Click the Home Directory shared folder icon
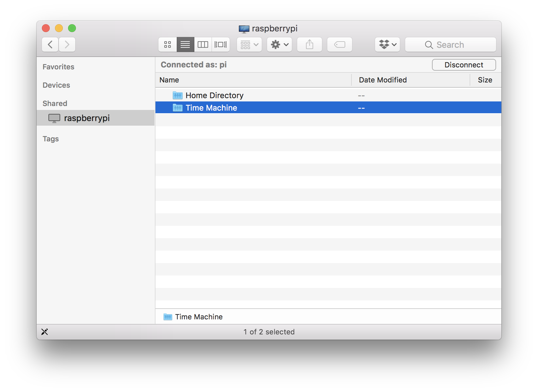 click(178, 95)
